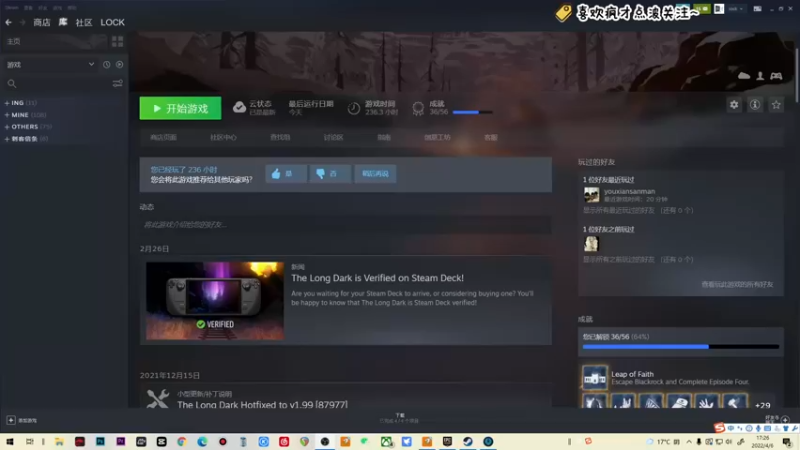Open the LOCK profile tab

point(112,22)
